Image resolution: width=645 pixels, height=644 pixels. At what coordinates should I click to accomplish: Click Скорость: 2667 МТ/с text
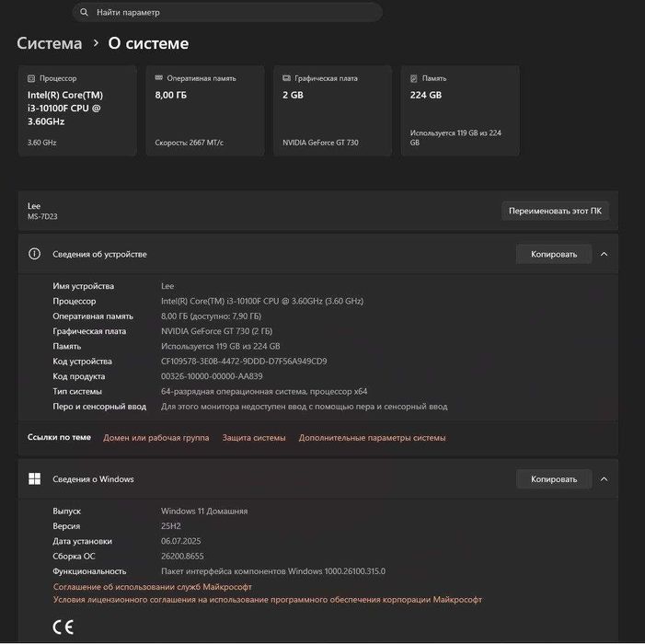pyautogui.click(x=190, y=143)
